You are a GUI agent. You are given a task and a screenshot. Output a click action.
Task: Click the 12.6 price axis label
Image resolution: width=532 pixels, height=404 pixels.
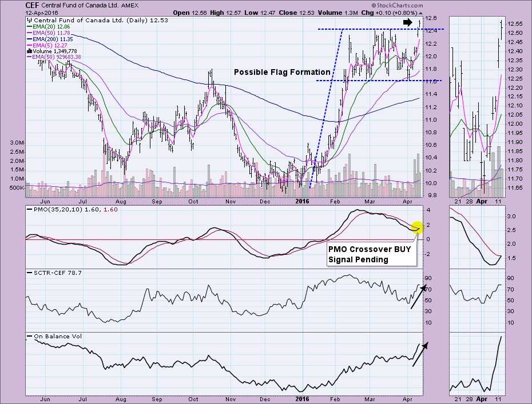point(431,18)
